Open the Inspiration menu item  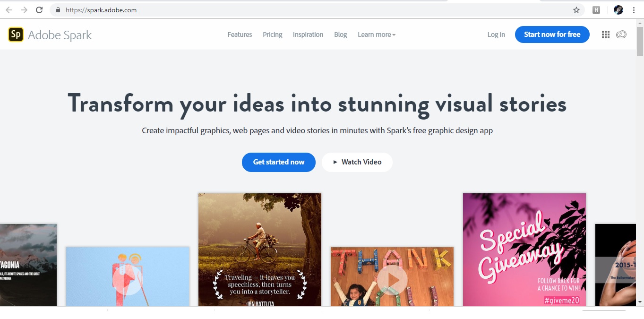tap(308, 34)
